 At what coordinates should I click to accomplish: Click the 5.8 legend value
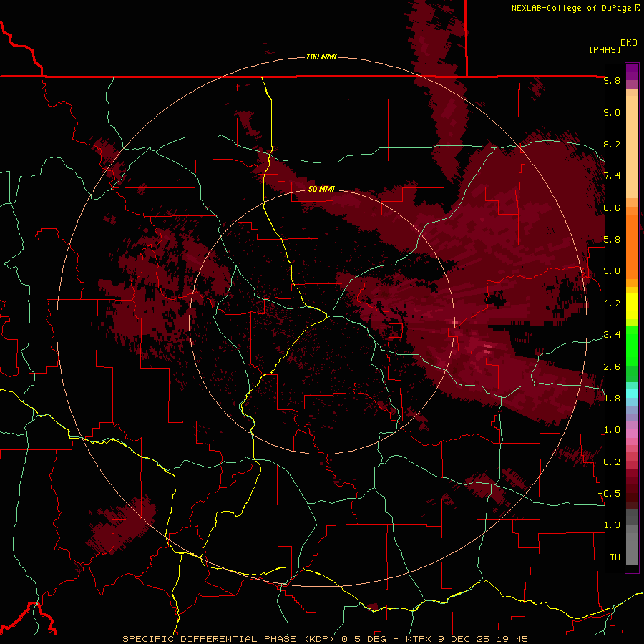(x=612, y=240)
